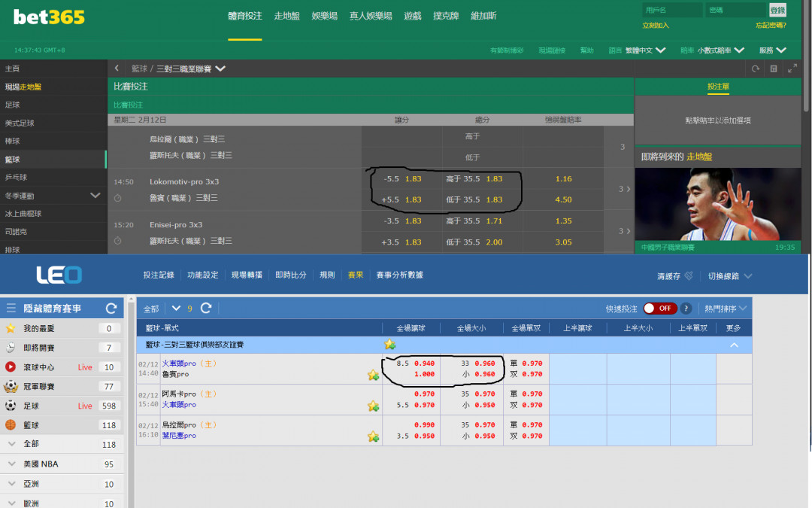Click the bet365 logo
Viewport: 812px width, 508px height.
[49, 17]
